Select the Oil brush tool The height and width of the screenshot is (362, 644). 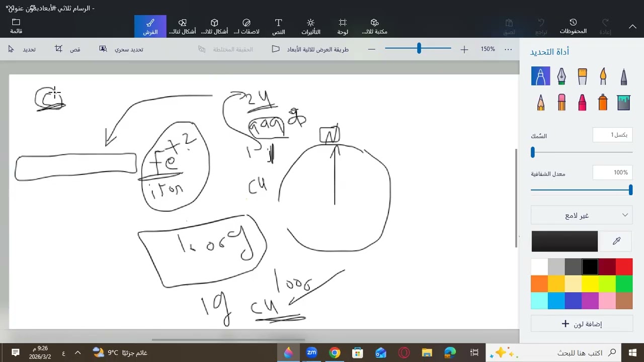582,76
